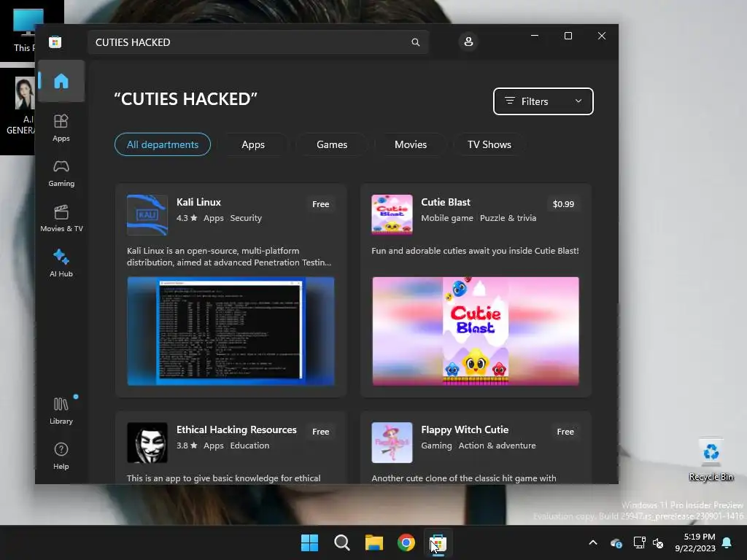Click the Kali Linux app icon

(147, 215)
